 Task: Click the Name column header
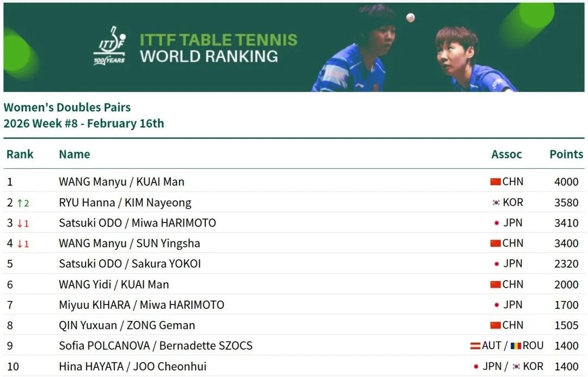pyautogui.click(x=75, y=154)
